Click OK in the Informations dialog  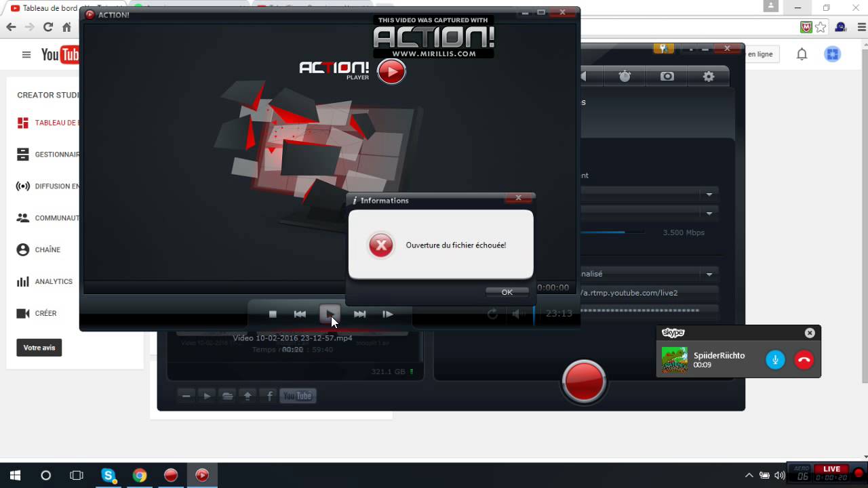click(507, 292)
